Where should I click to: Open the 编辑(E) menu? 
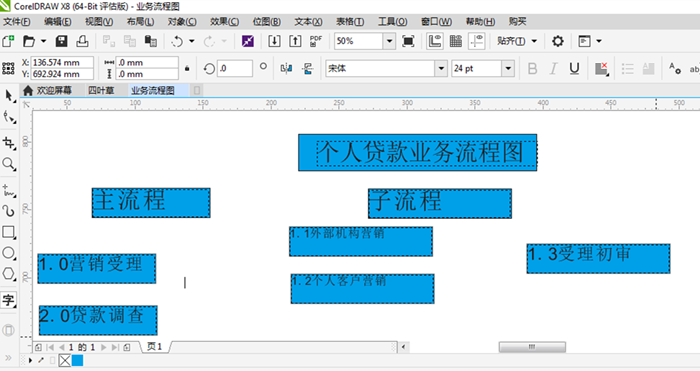pos(58,21)
